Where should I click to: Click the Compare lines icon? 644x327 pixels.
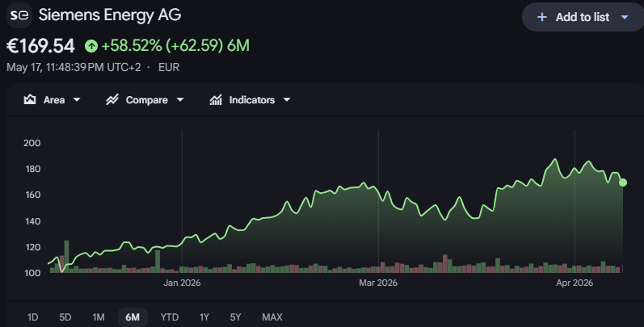click(112, 99)
